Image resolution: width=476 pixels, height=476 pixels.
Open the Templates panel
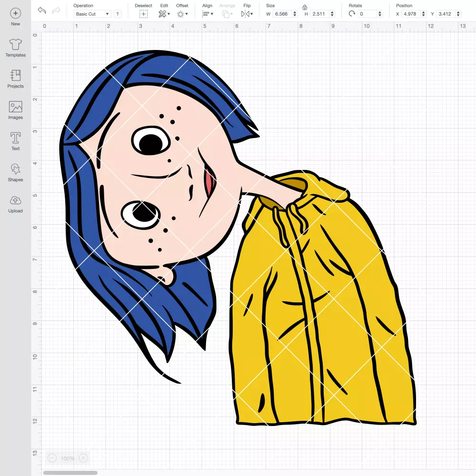click(16, 48)
